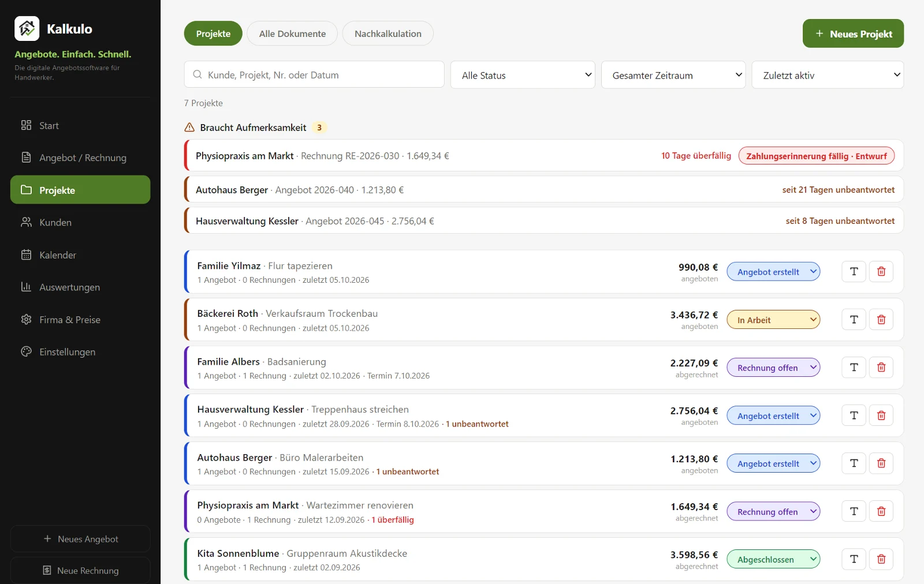
Task: Click the T icon for Kita Sonnenblume
Action: (854, 559)
